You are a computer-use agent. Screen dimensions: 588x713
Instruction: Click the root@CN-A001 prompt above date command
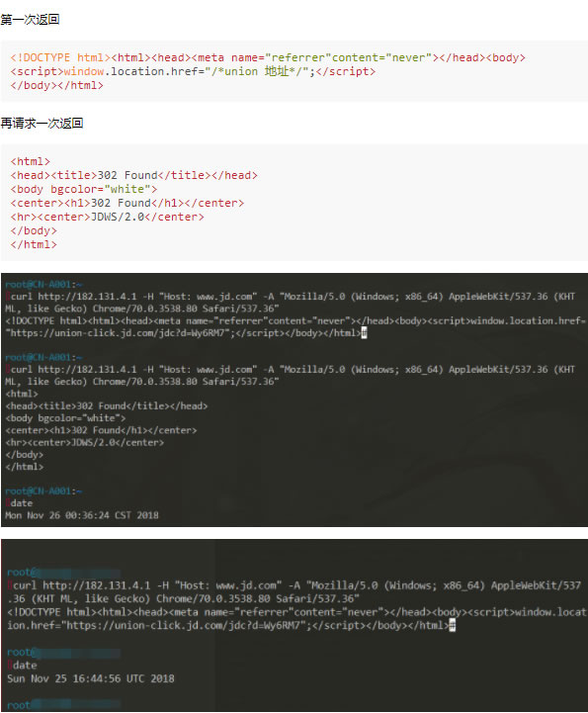(x=43, y=491)
